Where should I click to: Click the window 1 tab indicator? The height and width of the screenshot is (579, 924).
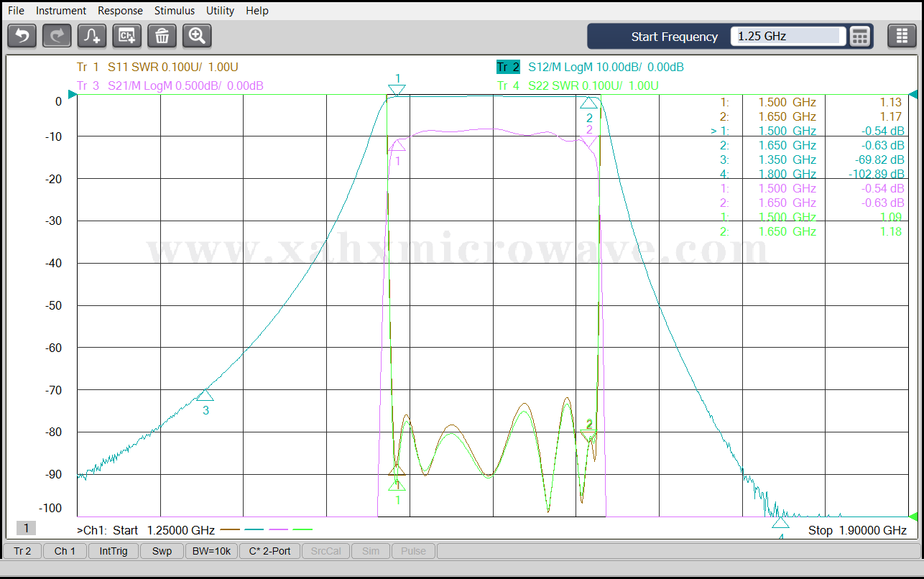pyautogui.click(x=26, y=529)
